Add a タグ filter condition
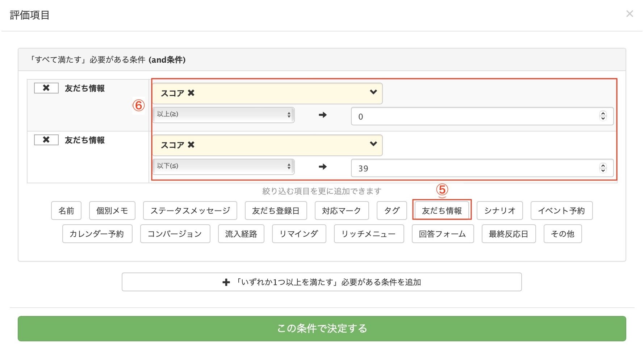The image size is (644, 358). click(392, 211)
